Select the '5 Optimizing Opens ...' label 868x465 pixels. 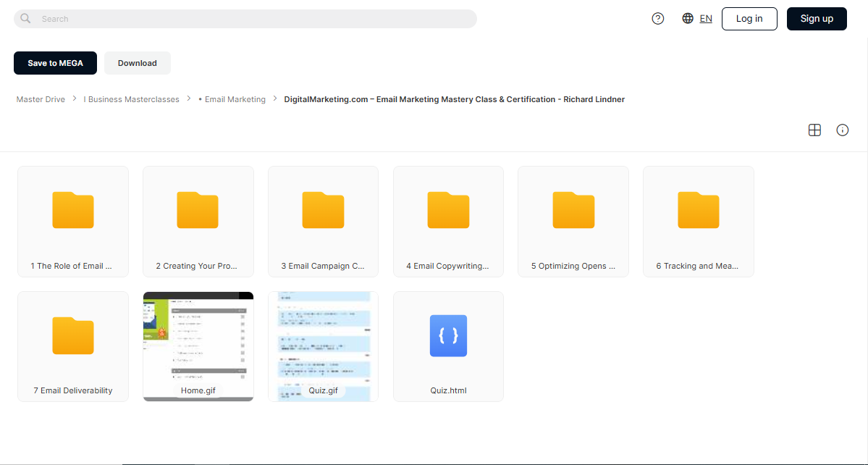573,266
